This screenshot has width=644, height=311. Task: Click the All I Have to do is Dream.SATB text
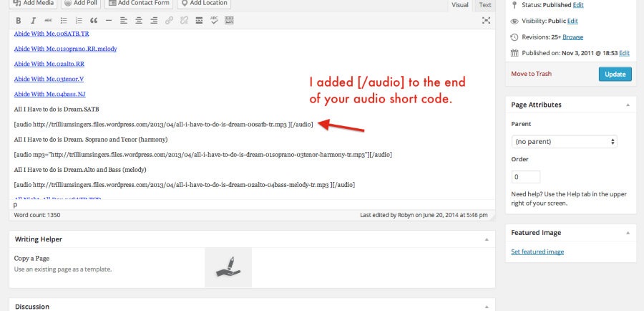pos(57,110)
